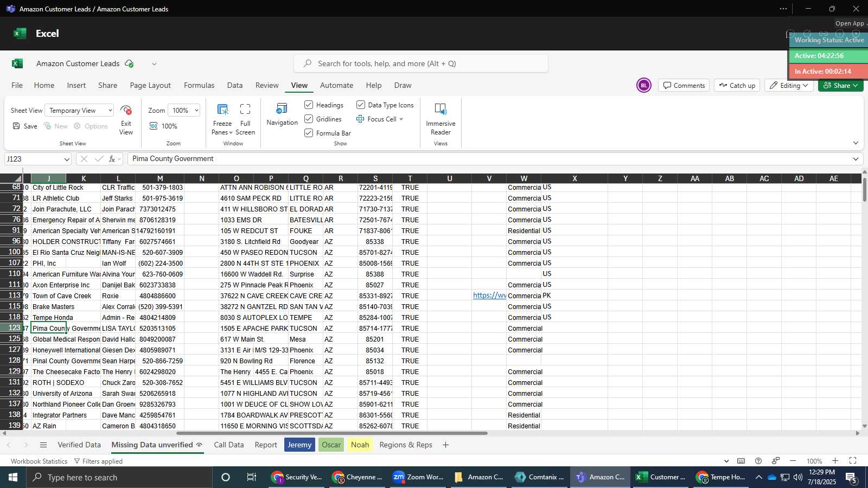Click the Excel logo beside the file name
Image resolution: width=868 pixels, height=488 pixels.
17,63
